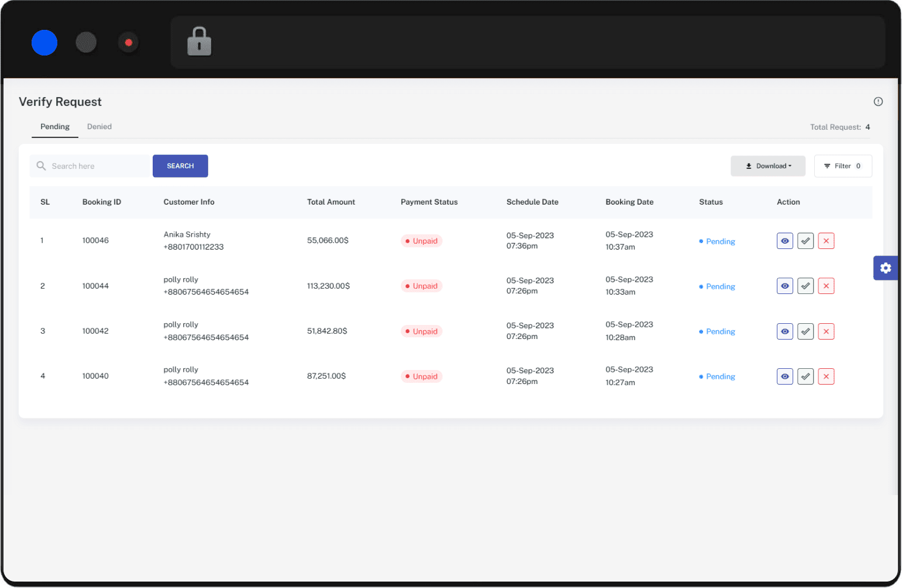Viewport: 902px width, 588px height.
Task: Switch to the Denied tab
Action: tap(99, 127)
